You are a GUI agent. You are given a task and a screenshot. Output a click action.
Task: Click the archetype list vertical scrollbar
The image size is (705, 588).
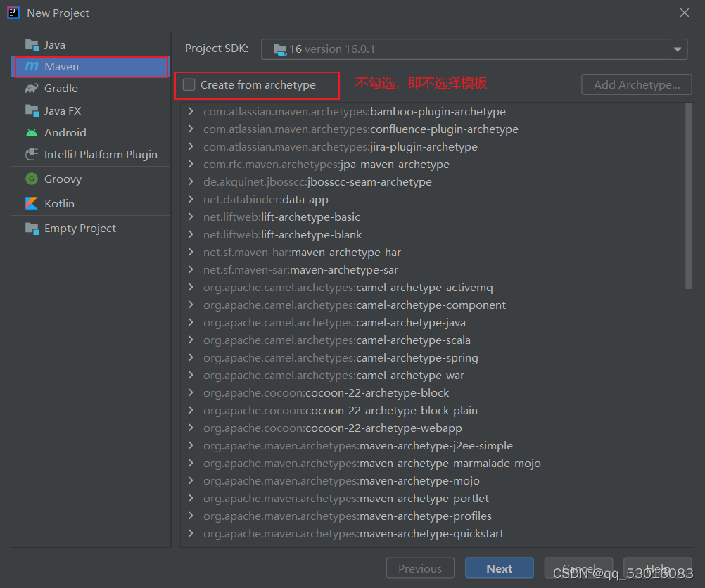(688, 196)
